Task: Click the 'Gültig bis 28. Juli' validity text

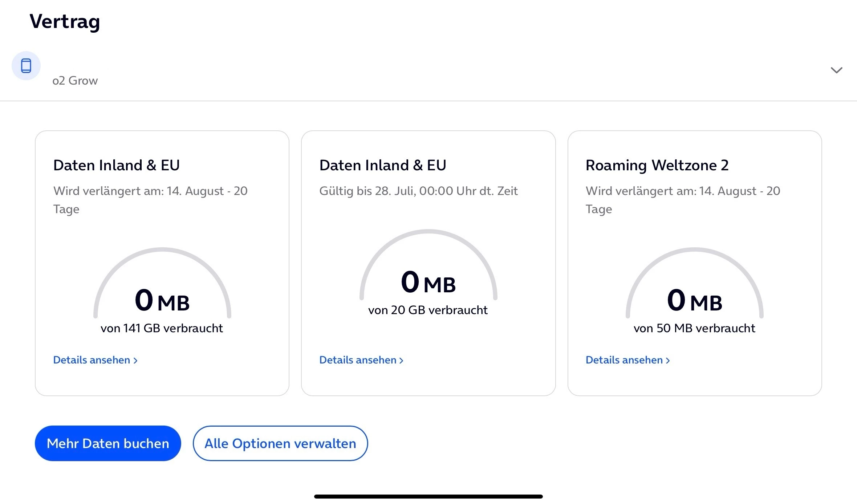Action: coord(418,191)
